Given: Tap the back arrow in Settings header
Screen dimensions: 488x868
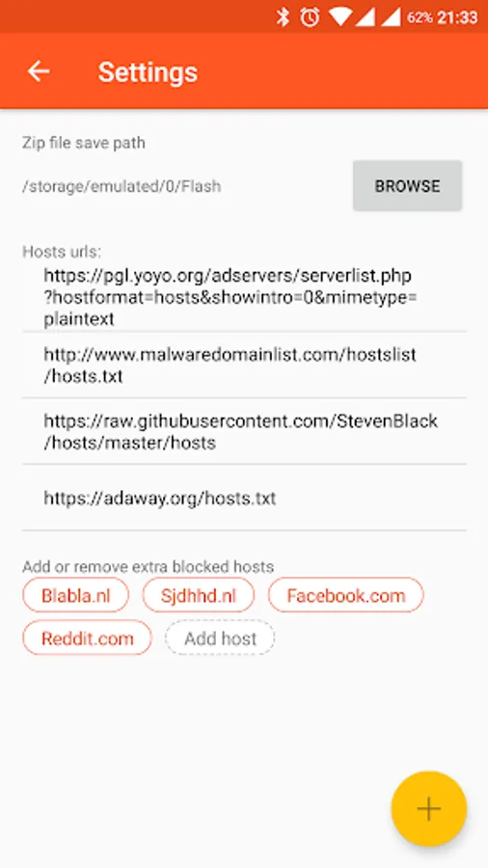Looking at the screenshot, I should pyautogui.click(x=39, y=71).
